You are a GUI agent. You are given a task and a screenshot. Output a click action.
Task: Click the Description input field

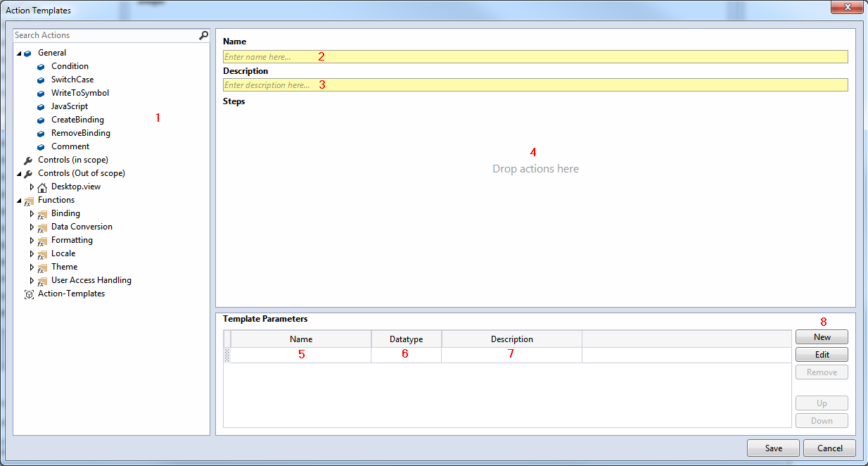click(x=535, y=85)
